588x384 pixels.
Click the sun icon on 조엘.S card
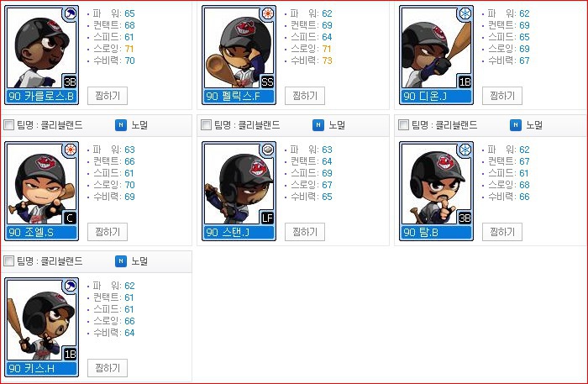70,150
